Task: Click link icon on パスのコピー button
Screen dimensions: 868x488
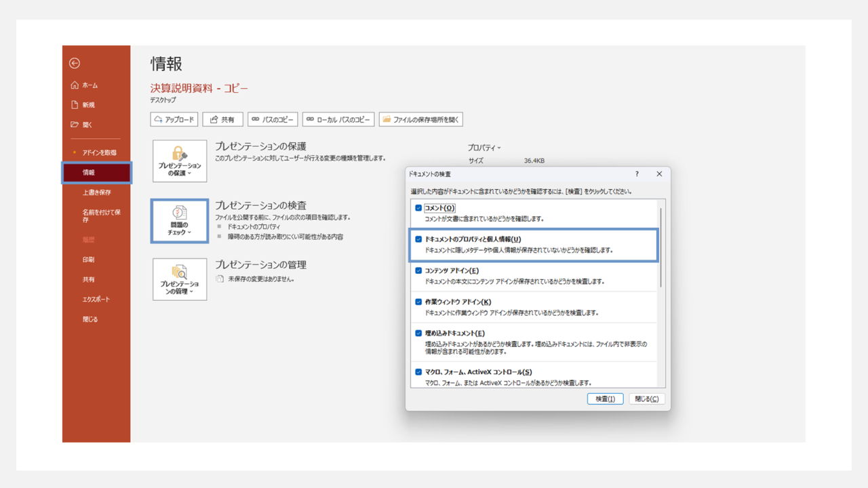Action: [x=256, y=119]
